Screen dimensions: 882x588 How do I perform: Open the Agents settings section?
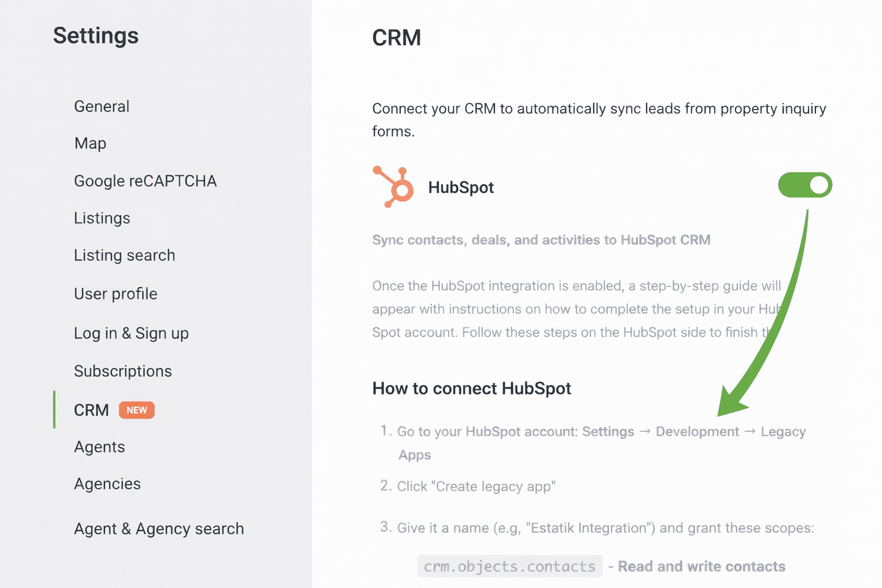99,447
